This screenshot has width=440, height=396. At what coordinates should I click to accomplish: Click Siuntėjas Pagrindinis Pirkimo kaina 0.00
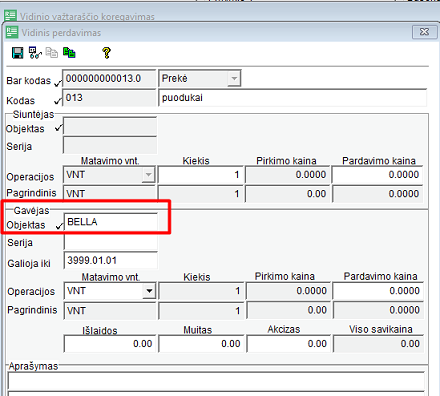287,194
